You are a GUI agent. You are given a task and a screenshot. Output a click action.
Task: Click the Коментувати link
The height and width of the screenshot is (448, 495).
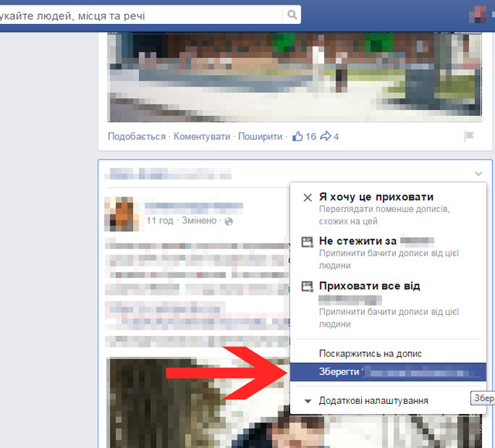(x=202, y=136)
